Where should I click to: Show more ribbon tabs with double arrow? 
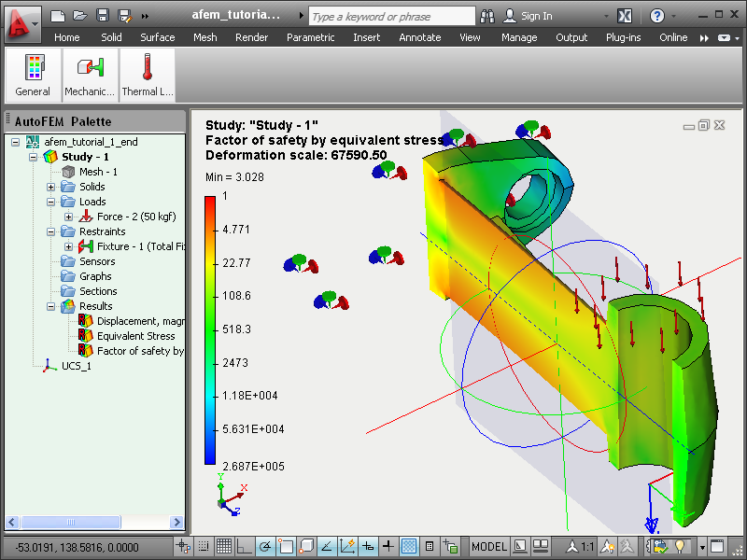coord(704,38)
